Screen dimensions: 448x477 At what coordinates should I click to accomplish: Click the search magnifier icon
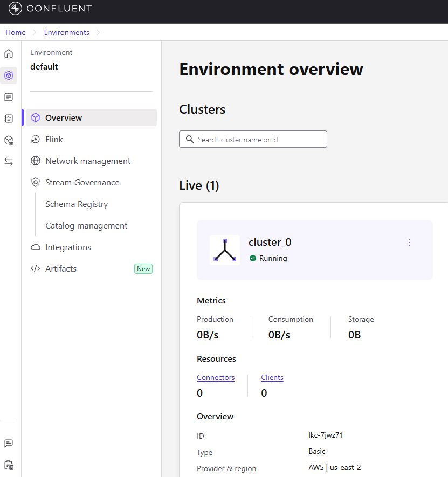[x=190, y=140]
